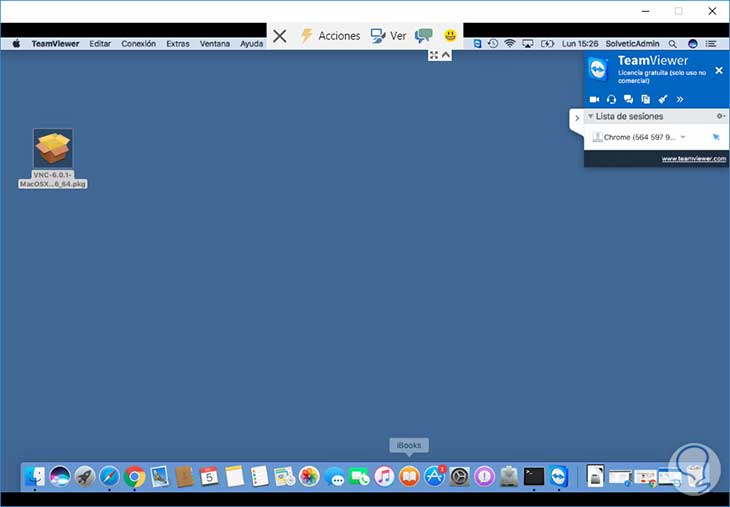The width and height of the screenshot is (730, 507).
Task: Click the headset audio icon in TeamViewer panel
Action: pos(611,99)
